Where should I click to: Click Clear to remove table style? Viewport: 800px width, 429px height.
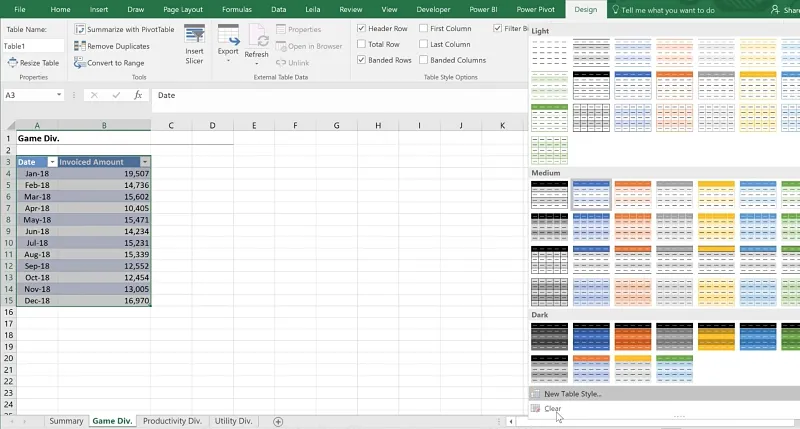click(552, 409)
